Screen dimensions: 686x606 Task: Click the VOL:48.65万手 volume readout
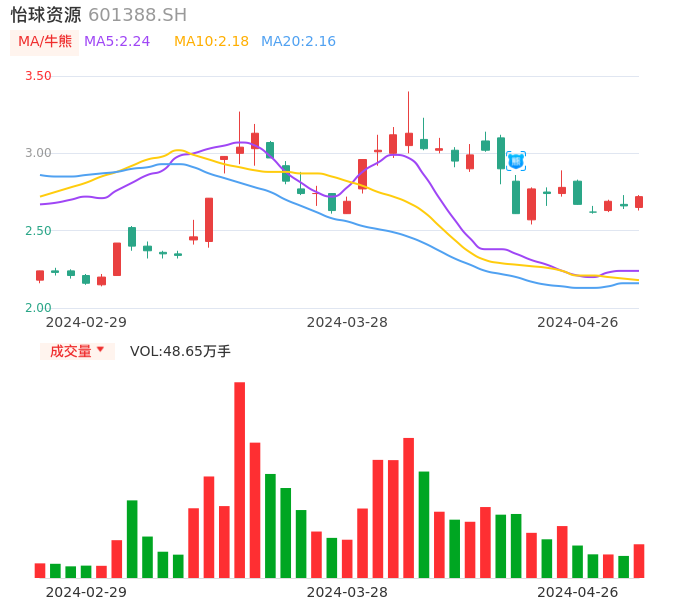pos(180,351)
